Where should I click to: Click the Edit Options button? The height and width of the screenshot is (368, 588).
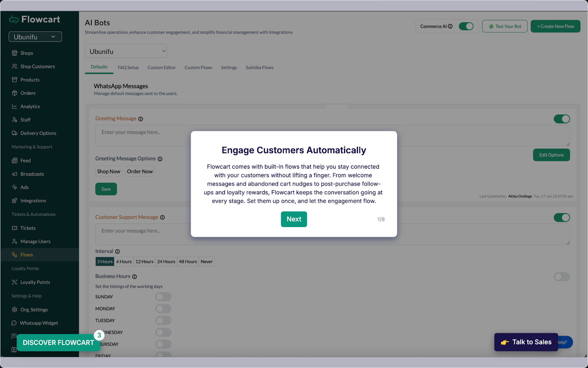tap(552, 155)
